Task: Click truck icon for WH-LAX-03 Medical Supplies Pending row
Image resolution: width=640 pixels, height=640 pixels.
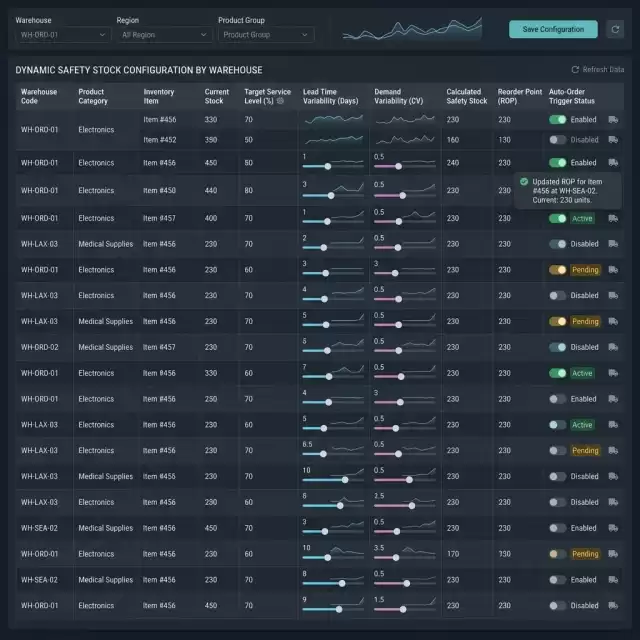Action: (x=613, y=321)
